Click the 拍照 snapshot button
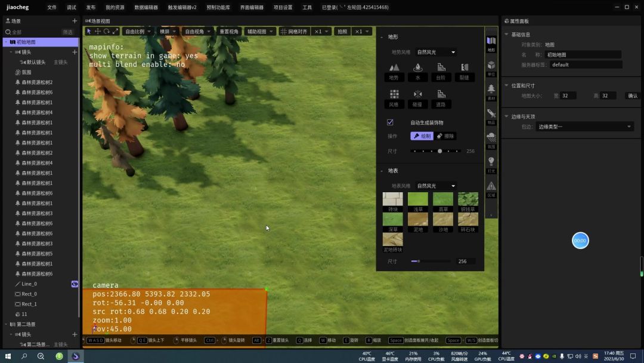The image size is (644, 363). (342, 31)
